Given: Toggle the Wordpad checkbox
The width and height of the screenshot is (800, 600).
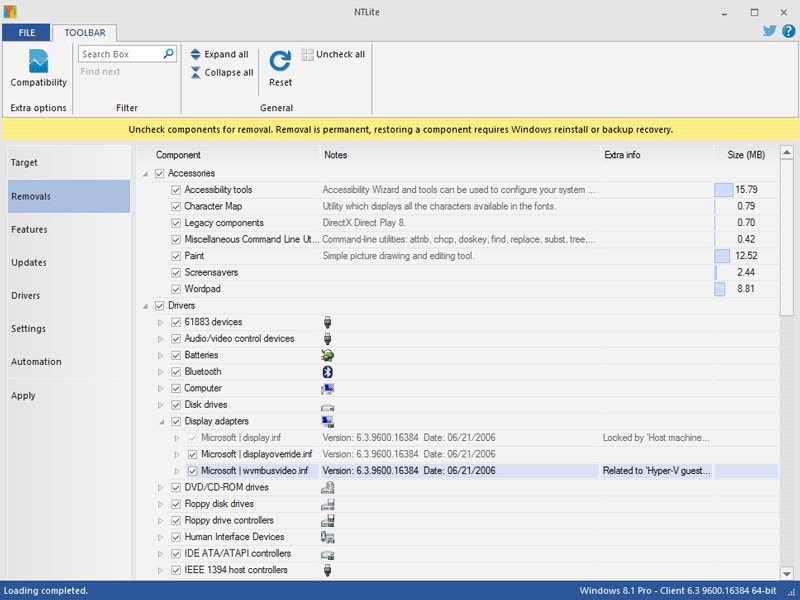Looking at the screenshot, I should pos(176,289).
